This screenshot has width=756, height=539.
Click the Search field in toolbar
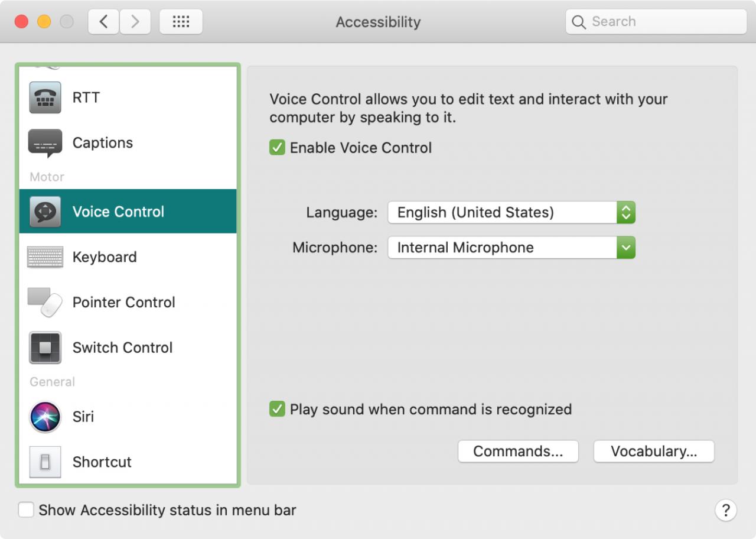[656, 22]
